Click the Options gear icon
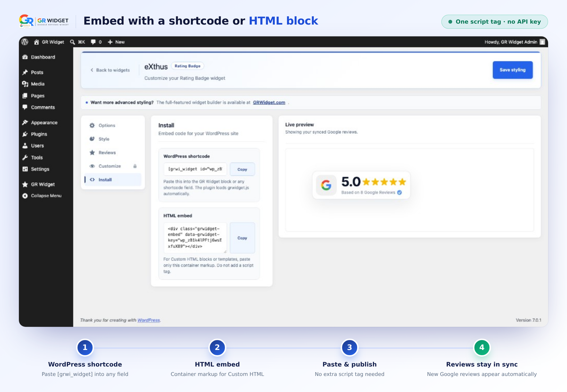 coord(92,126)
